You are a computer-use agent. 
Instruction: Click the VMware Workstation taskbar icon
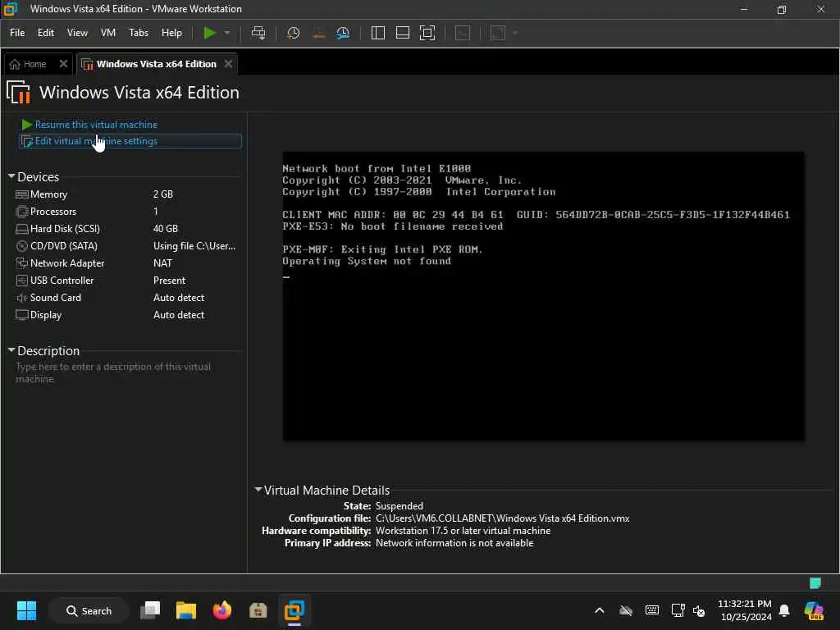pyautogui.click(x=294, y=610)
